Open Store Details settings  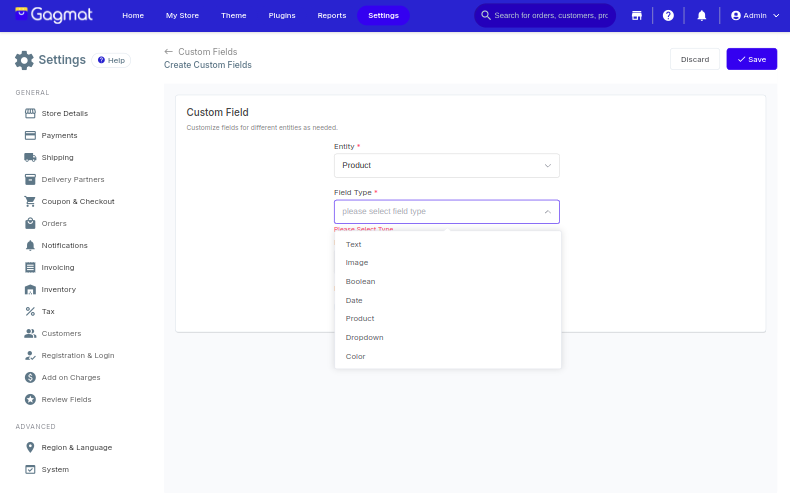(64, 113)
